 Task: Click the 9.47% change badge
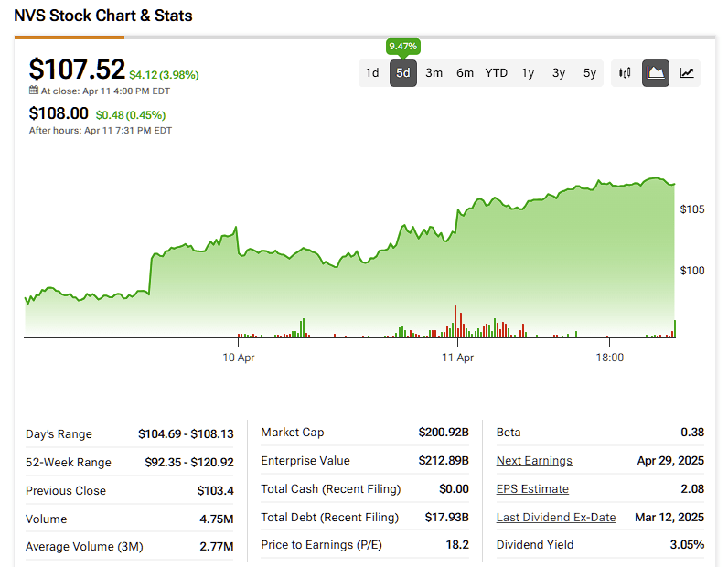(x=403, y=47)
